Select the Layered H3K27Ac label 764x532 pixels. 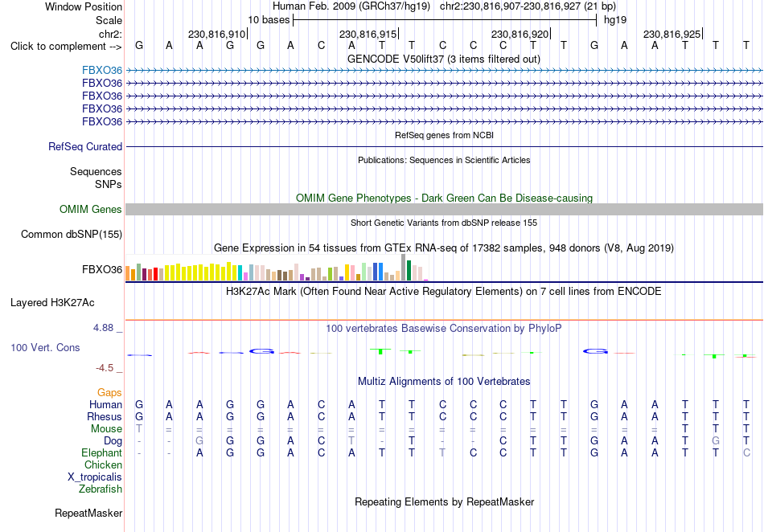coord(52,303)
